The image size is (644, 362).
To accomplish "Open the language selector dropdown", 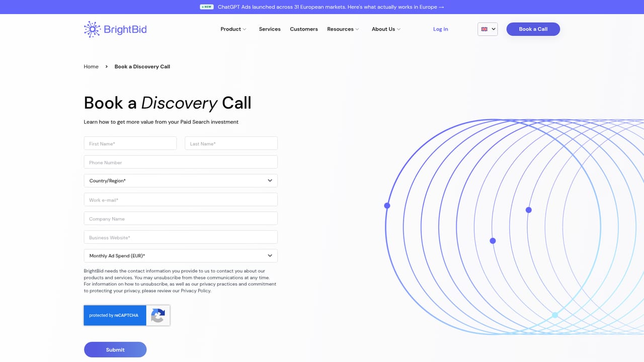I will tap(488, 29).
